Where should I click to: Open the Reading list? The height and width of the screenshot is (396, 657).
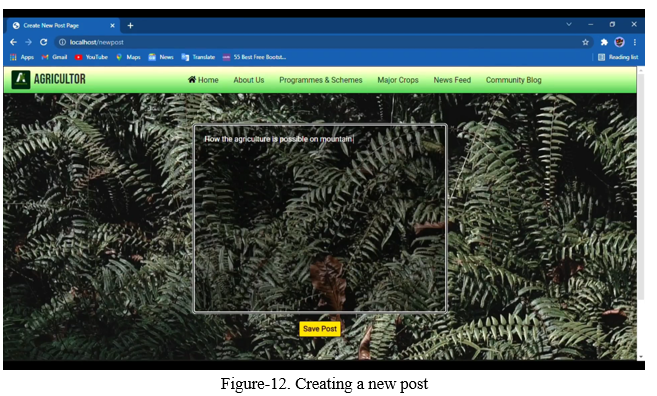(x=618, y=57)
